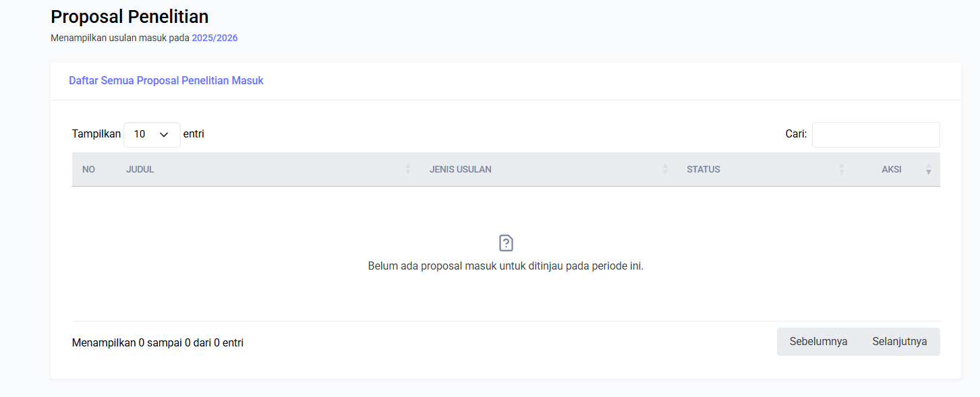
Task: Click the question-mark page icon above the empty message
Action: pyautogui.click(x=505, y=243)
